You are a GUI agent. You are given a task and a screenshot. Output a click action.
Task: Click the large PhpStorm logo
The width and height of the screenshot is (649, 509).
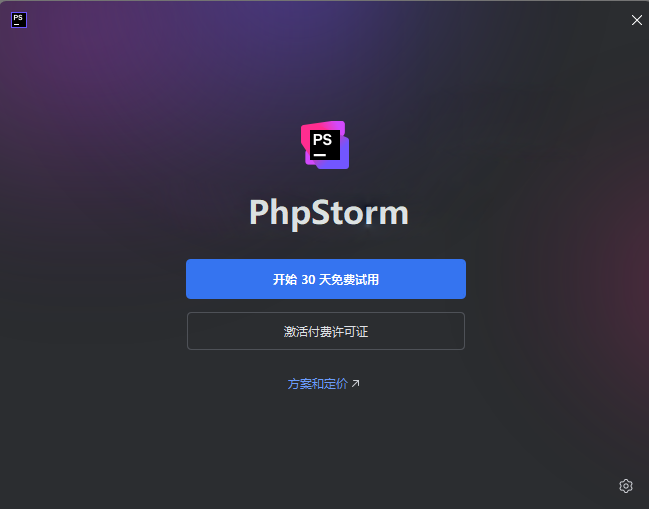[x=325, y=145]
